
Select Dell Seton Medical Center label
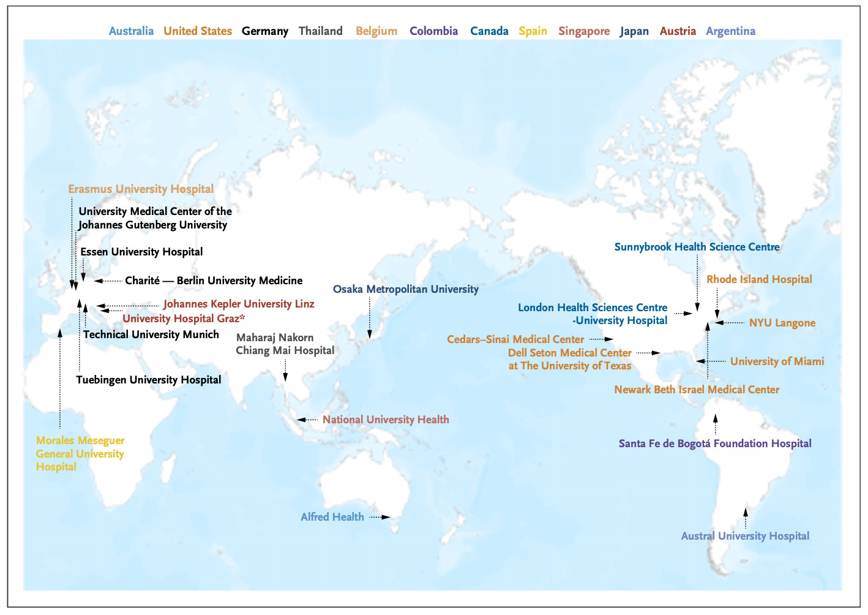click(x=570, y=360)
